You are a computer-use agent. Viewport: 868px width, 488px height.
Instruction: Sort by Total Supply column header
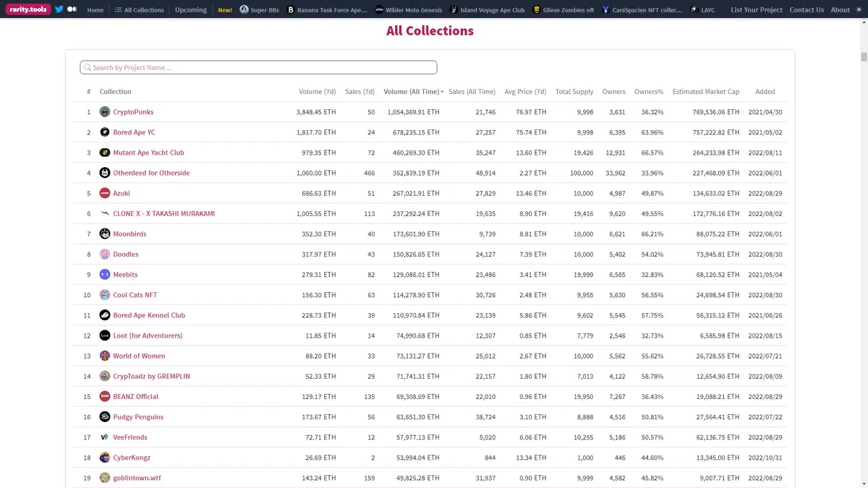click(574, 92)
